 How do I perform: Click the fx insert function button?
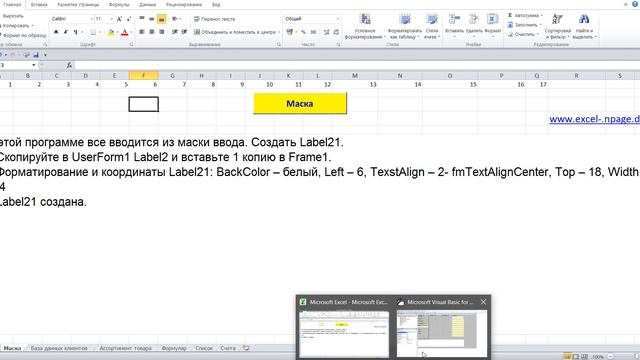coord(69,65)
